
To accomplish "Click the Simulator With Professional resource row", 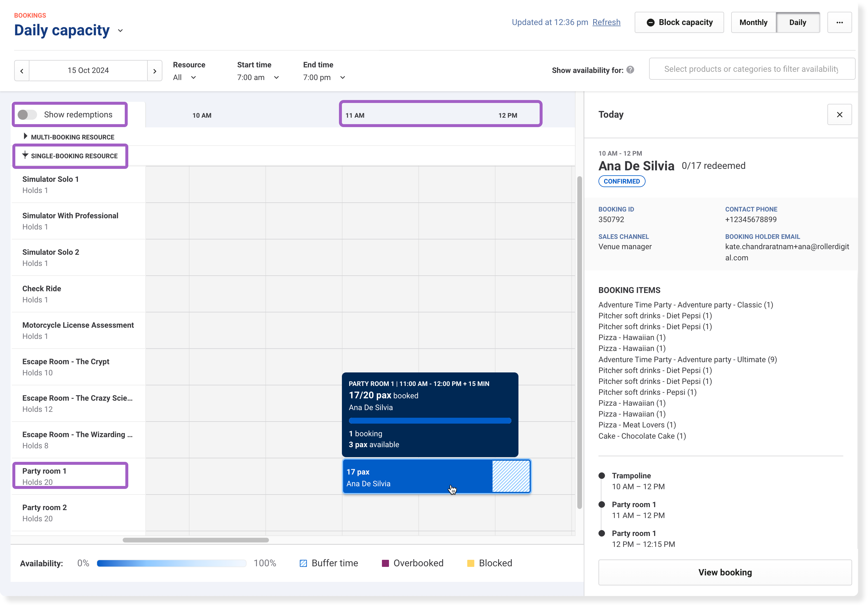I will [79, 221].
